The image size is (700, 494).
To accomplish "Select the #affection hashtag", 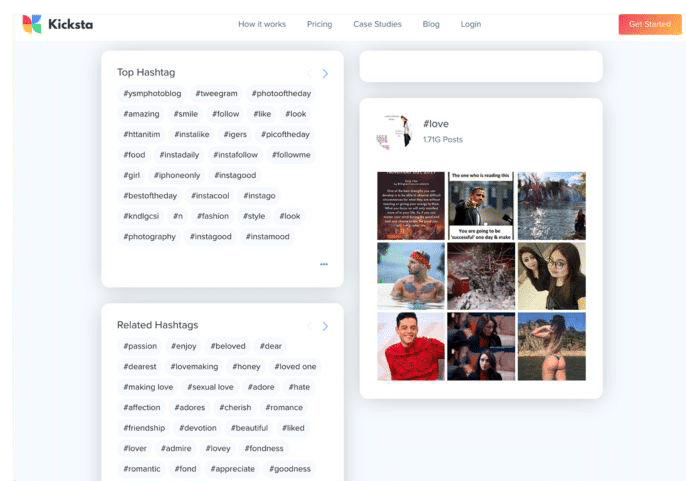I will tap(142, 408).
